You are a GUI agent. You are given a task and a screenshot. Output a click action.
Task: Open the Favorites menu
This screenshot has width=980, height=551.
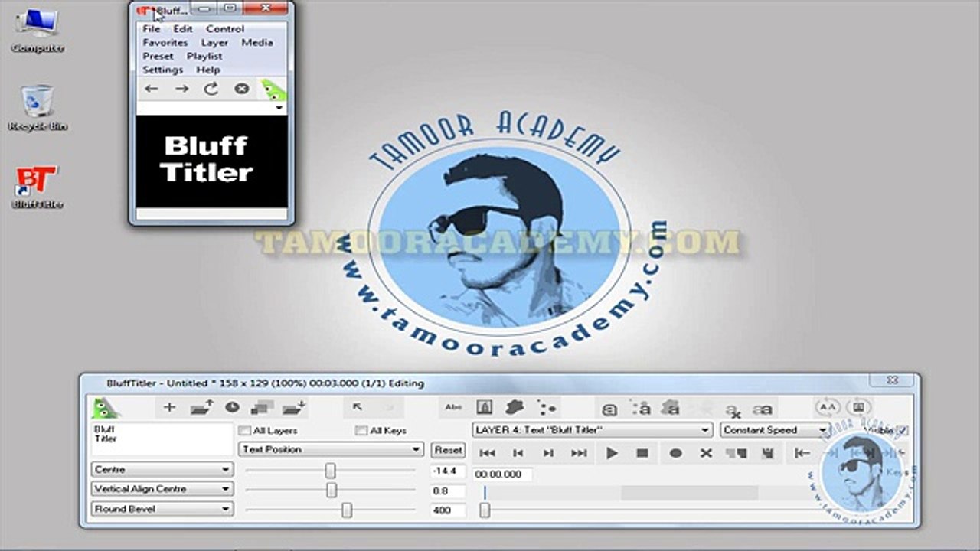165,43
